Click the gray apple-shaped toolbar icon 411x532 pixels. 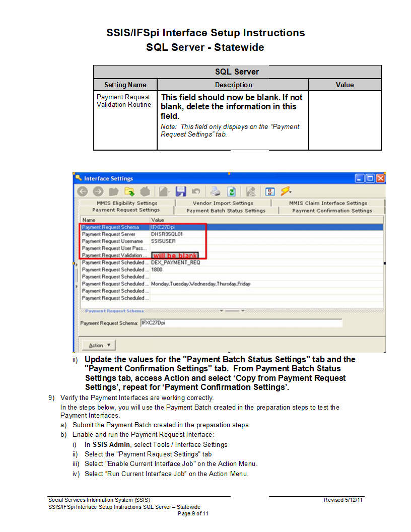[145, 192]
